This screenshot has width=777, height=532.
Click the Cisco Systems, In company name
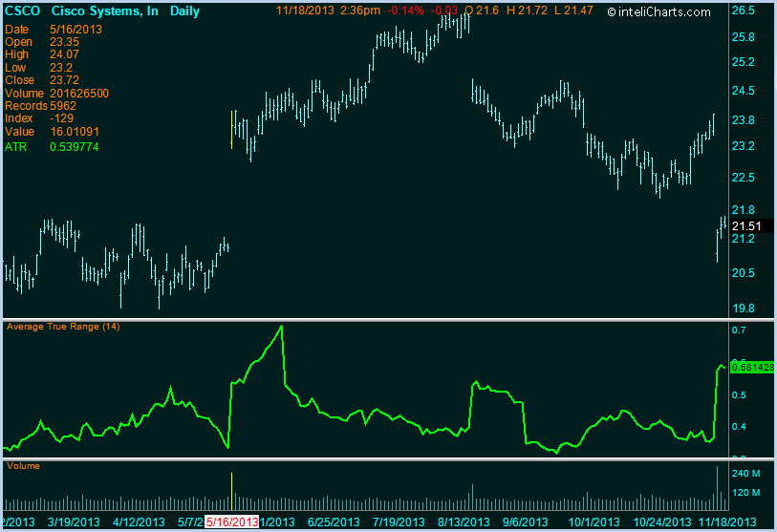click(x=104, y=11)
